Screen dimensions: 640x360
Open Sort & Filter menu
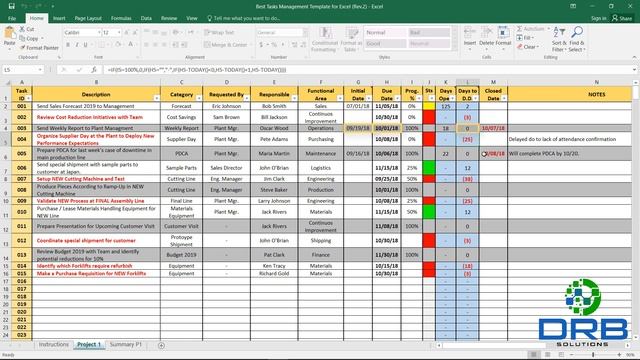559,39
